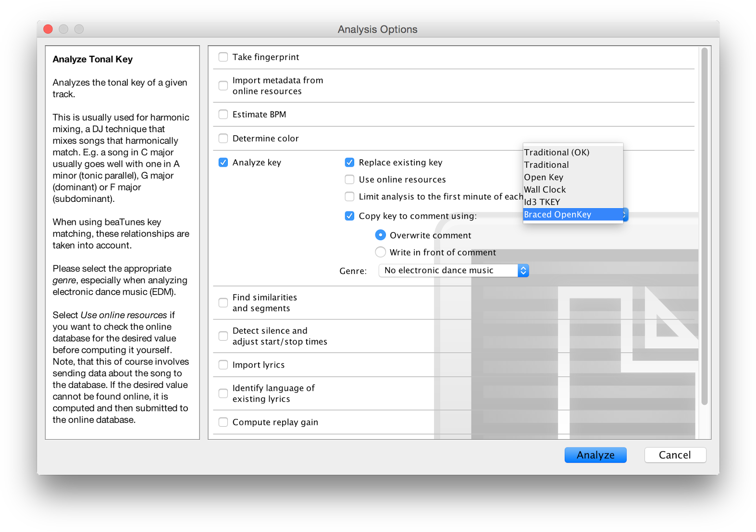Viewport: 756px width, 532px height.
Task: Select the highlighted Braced OpenKey entry
Action: (558, 215)
